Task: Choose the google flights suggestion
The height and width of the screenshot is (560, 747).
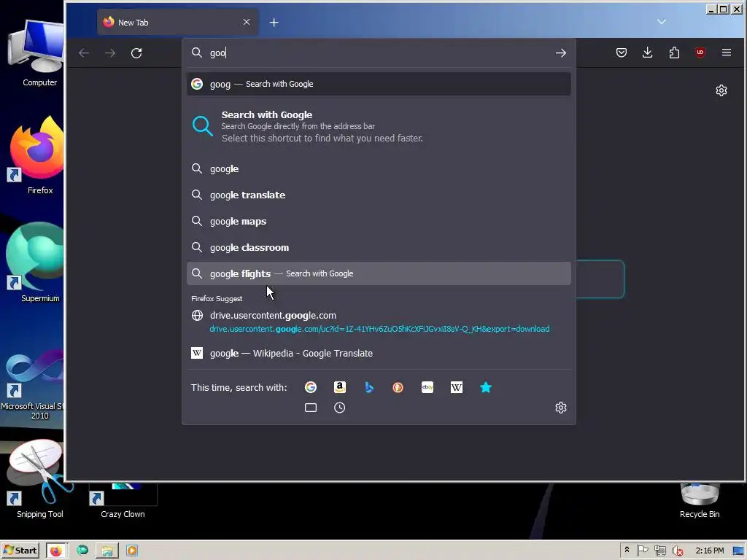Action: (x=379, y=273)
